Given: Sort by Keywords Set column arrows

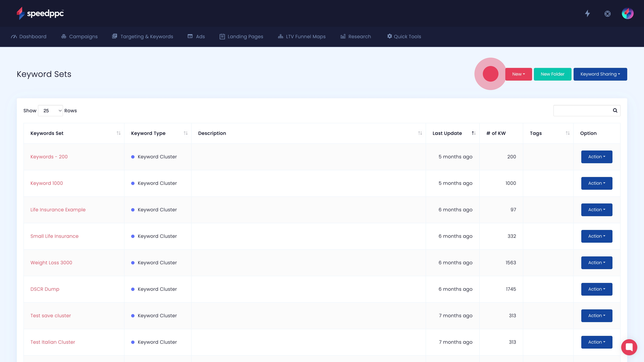Looking at the screenshot, I should pos(119,133).
